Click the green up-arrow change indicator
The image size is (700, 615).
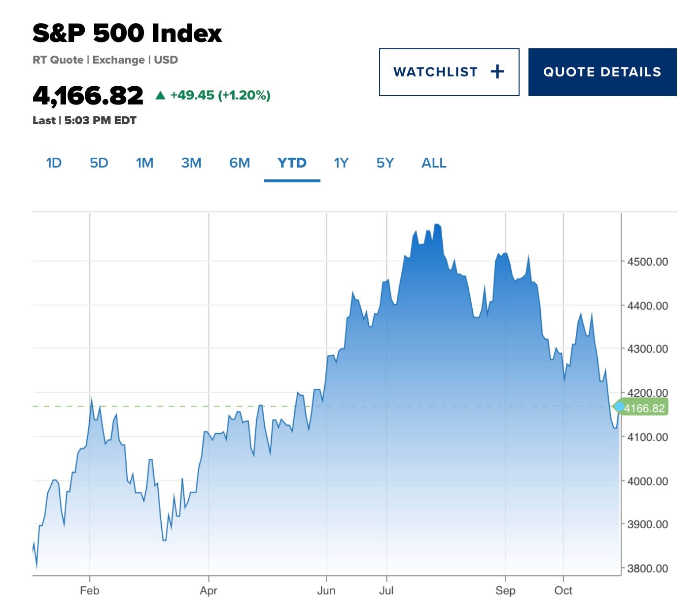tap(160, 95)
